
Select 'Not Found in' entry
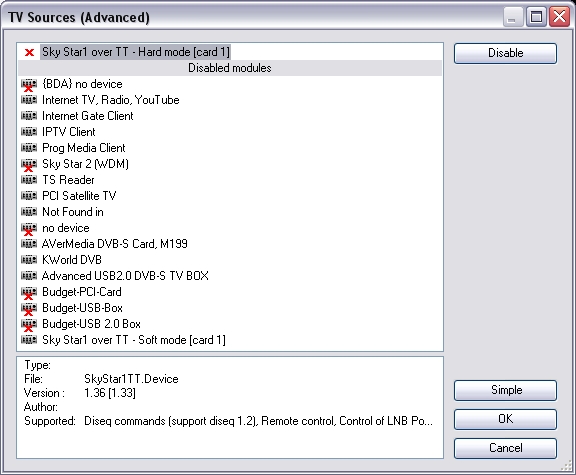pos(73,212)
